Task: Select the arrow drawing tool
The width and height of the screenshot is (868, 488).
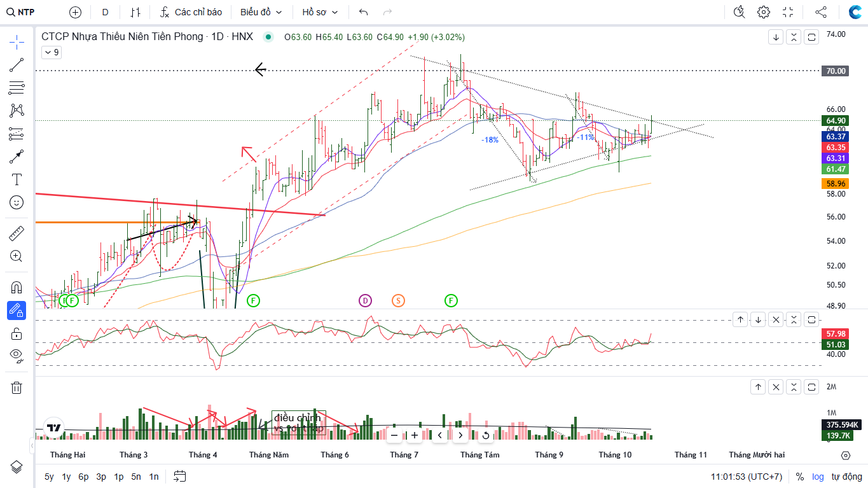Action: [x=17, y=157]
